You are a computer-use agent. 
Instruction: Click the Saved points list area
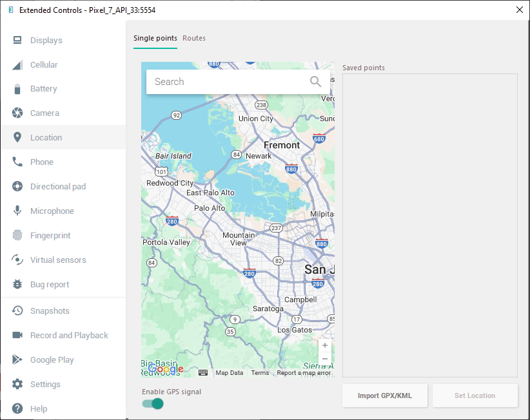(x=429, y=225)
